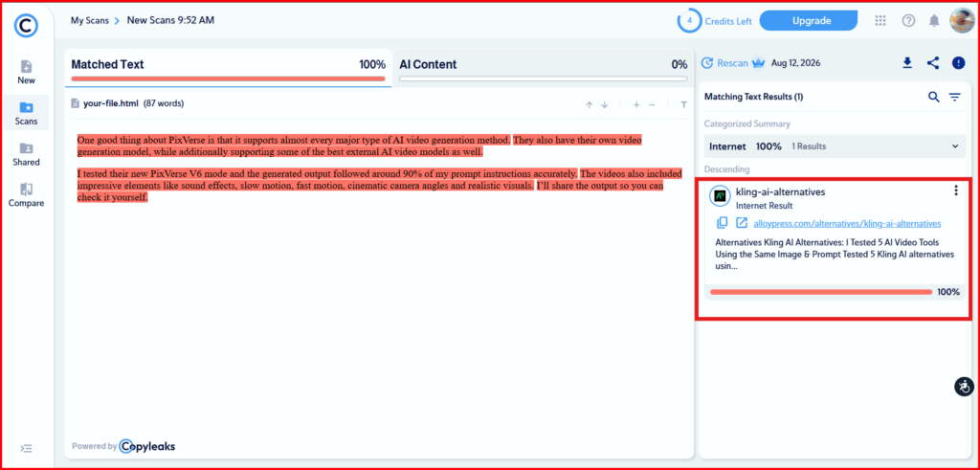
Task: Click the Descending sort label
Action: [x=727, y=169]
